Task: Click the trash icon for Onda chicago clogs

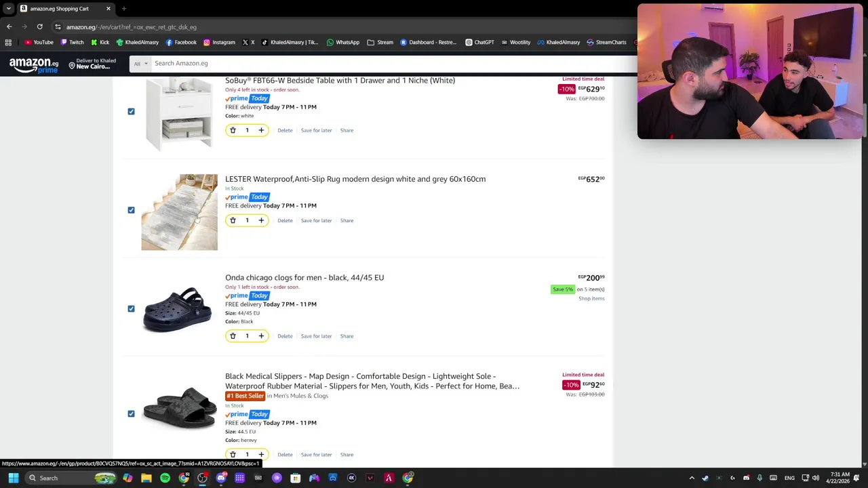Action: coord(233,336)
